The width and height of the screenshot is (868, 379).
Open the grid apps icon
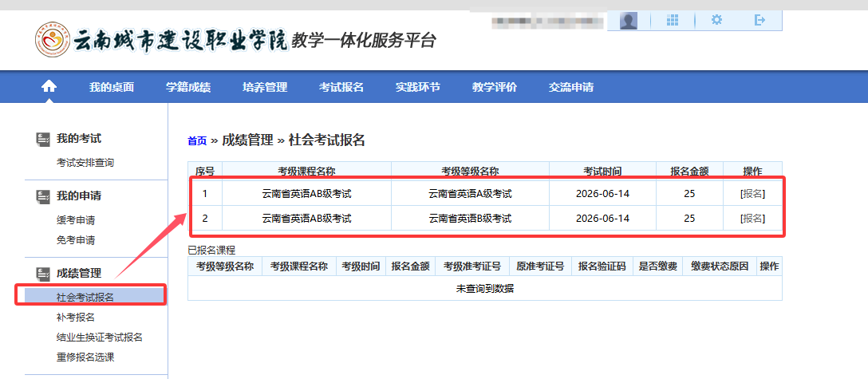[673, 21]
